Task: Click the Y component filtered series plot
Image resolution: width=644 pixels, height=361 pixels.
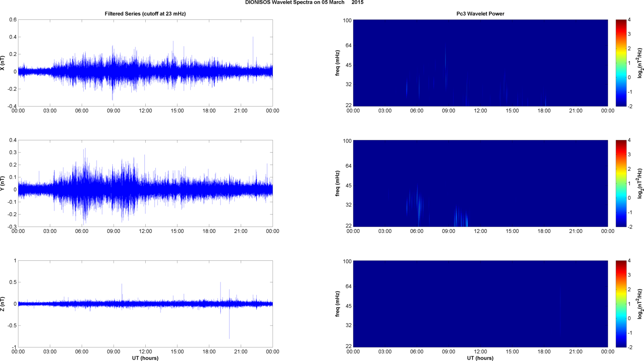Action: [145, 183]
